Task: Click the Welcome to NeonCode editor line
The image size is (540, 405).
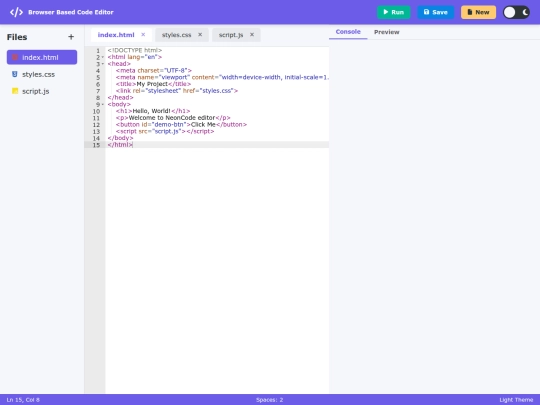Action: (x=173, y=118)
